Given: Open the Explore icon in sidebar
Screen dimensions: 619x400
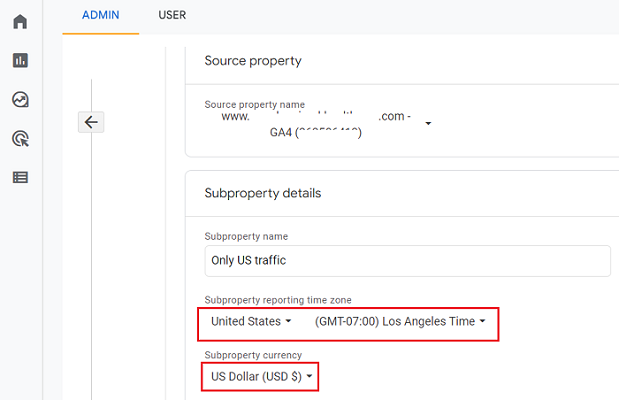Looking at the screenshot, I should point(20,100).
